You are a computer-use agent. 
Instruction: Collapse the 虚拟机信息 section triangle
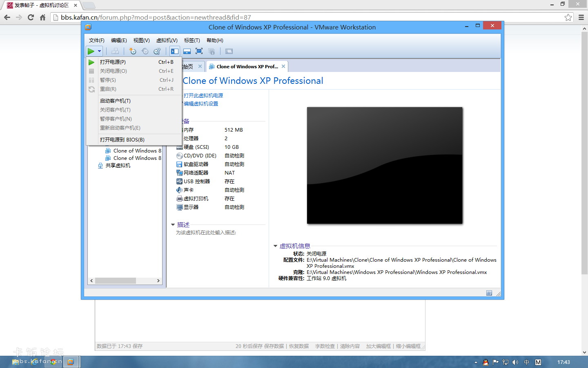pyautogui.click(x=275, y=246)
